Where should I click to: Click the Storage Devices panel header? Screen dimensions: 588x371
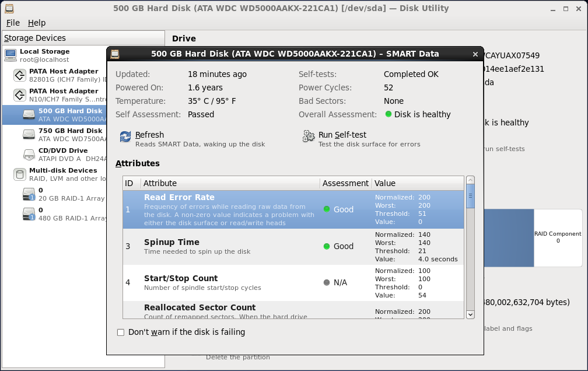(x=83, y=38)
